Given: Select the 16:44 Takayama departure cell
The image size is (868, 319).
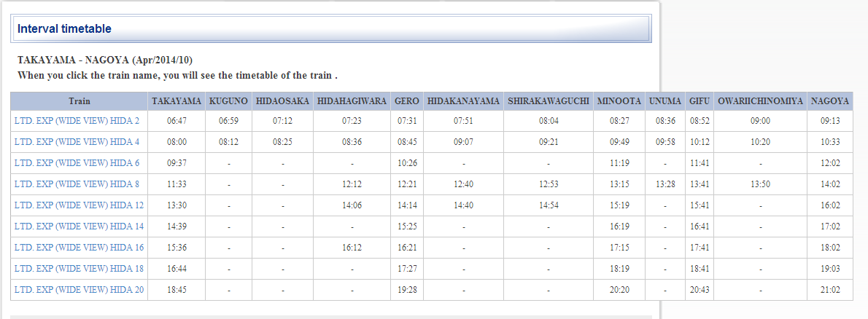Looking at the screenshot, I should 177,268.
